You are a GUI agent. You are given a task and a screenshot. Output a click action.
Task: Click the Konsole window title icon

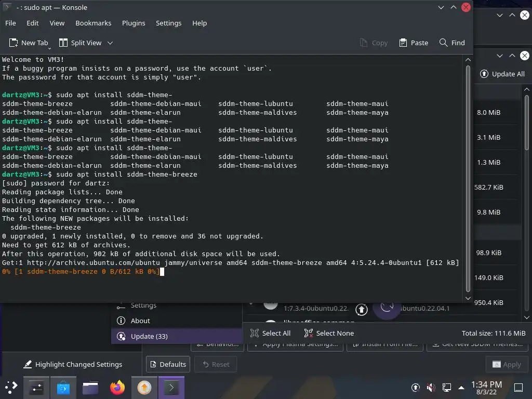tap(7, 7)
